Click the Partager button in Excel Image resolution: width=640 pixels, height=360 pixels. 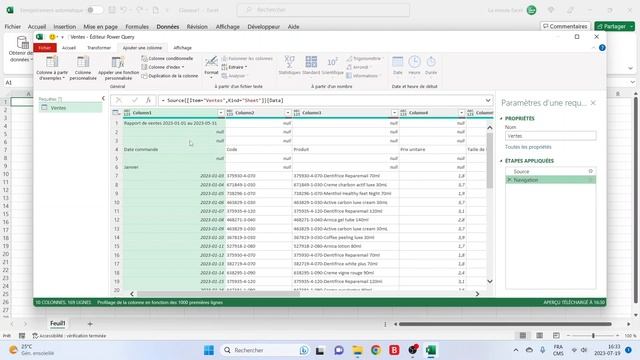(x=614, y=26)
